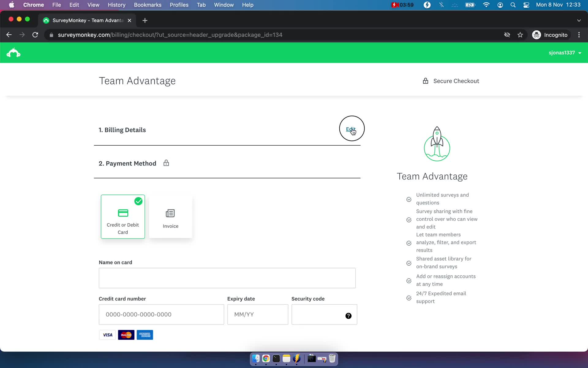The height and width of the screenshot is (368, 588).
Task: Click the Edit billing details button
Action: 351,129
